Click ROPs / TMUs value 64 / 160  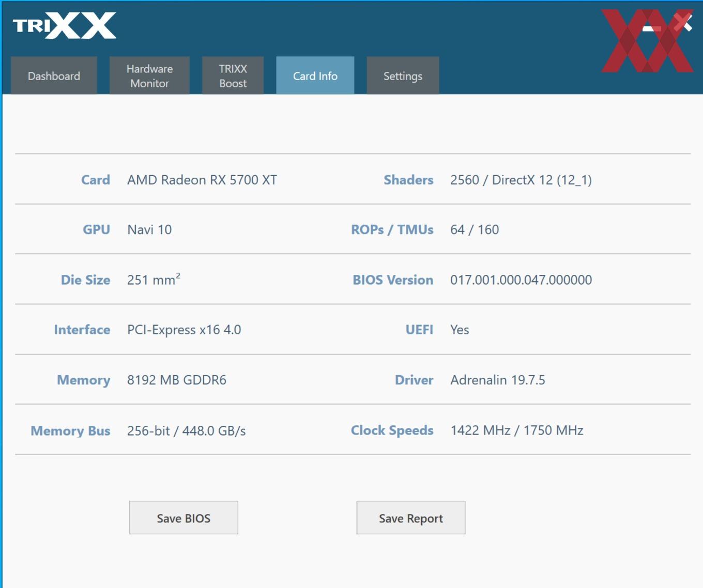pyautogui.click(x=475, y=229)
